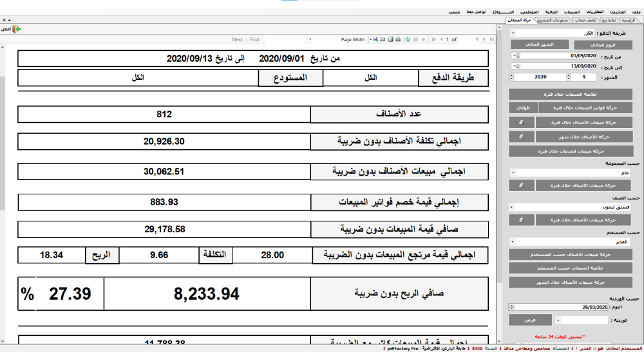
Task: Increment the month number spinner
Action: (x=567, y=75)
